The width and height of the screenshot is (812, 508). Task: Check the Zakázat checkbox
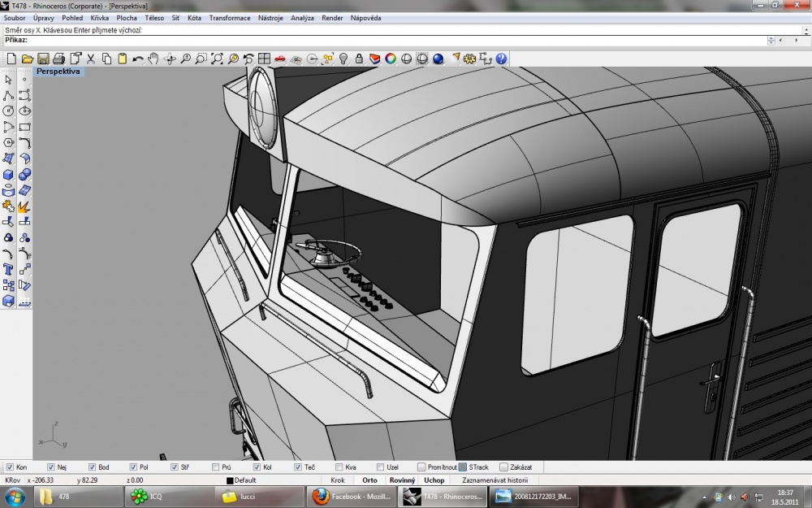(x=504, y=467)
